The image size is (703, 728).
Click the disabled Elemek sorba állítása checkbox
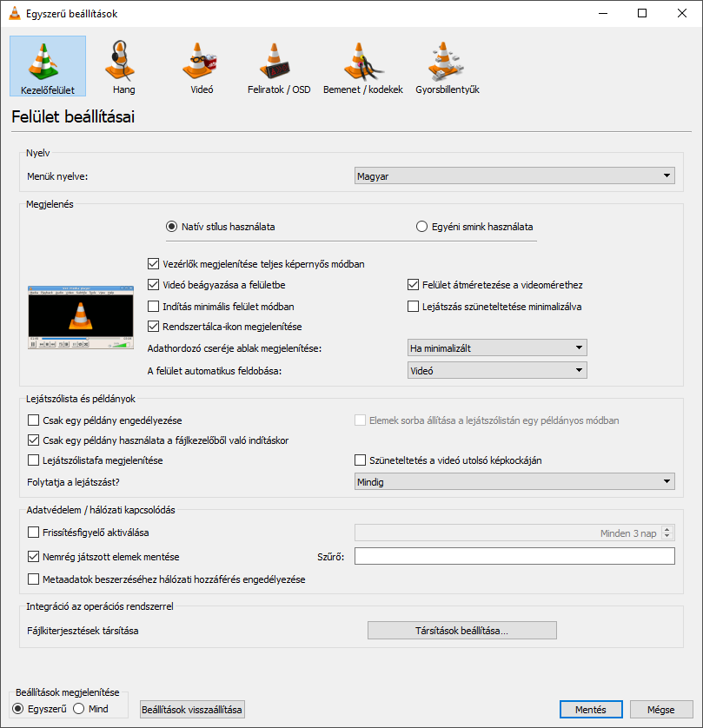[361, 420]
